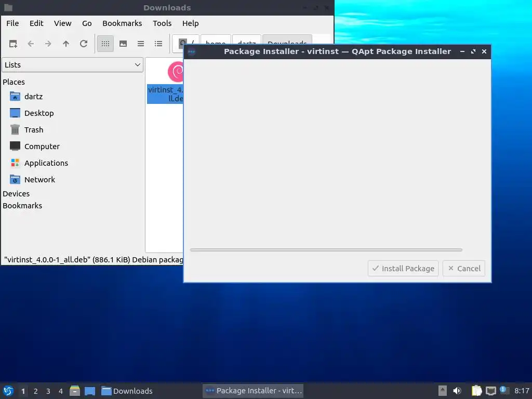The image size is (532, 399).
Task: Switch to workspace 3
Action: click(48, 391)
